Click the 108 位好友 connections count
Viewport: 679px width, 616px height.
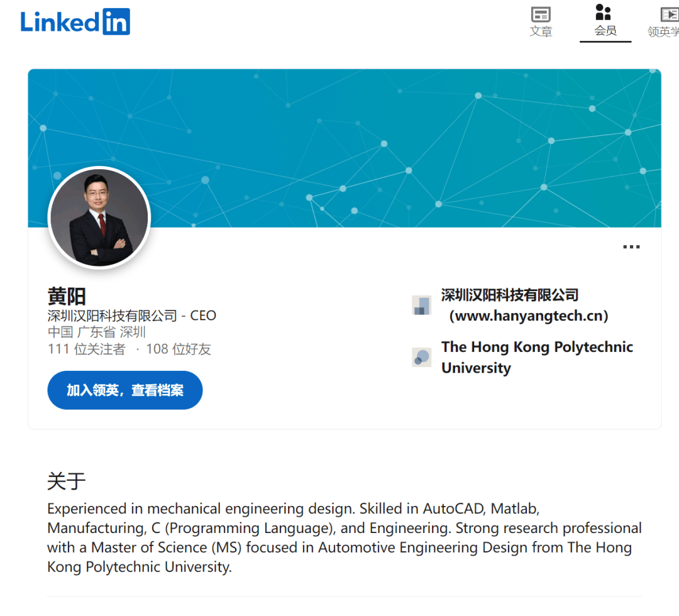(179, 349)
